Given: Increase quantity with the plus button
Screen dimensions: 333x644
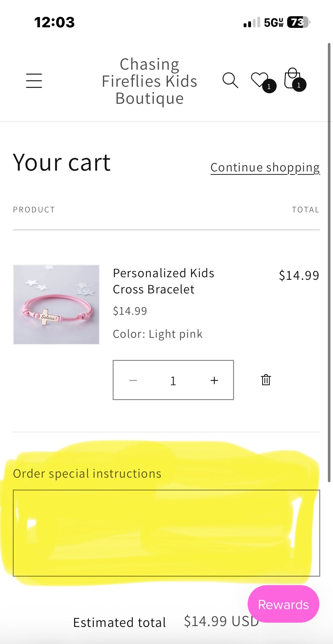Looking at the screenshot, I should click(x=214, y=380).
